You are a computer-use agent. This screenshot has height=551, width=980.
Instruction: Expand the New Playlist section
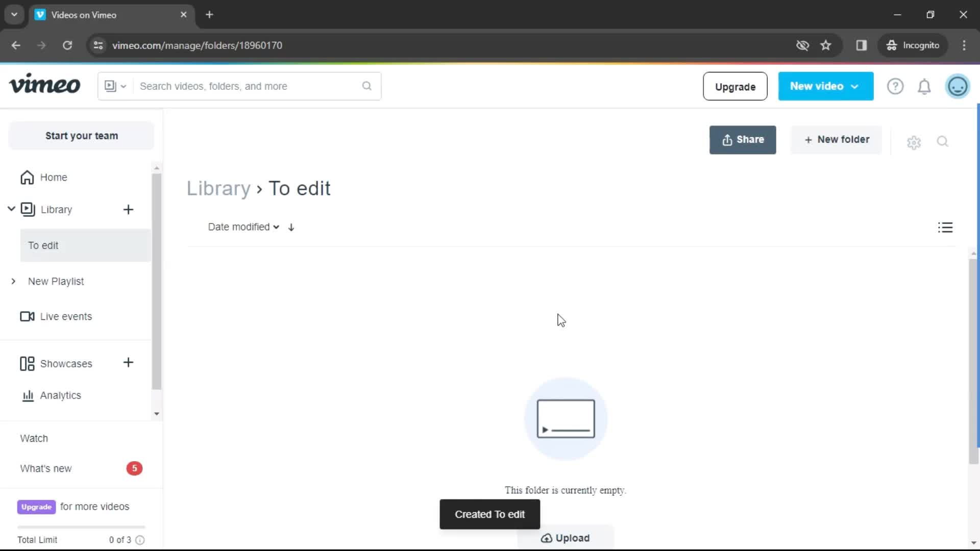[13, 281]
